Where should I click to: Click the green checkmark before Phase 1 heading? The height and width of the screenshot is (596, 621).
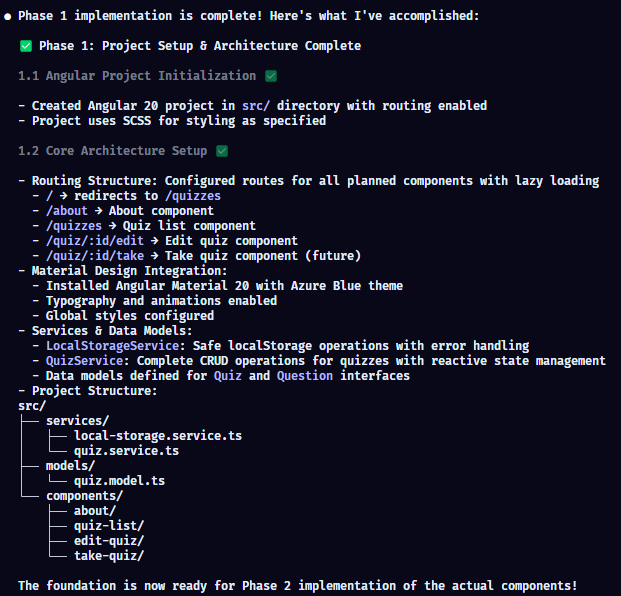(x=26, y=46)
